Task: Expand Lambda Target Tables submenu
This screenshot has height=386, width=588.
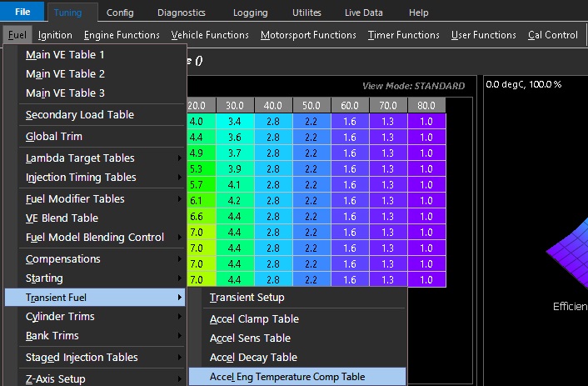Action: [95, 158]
